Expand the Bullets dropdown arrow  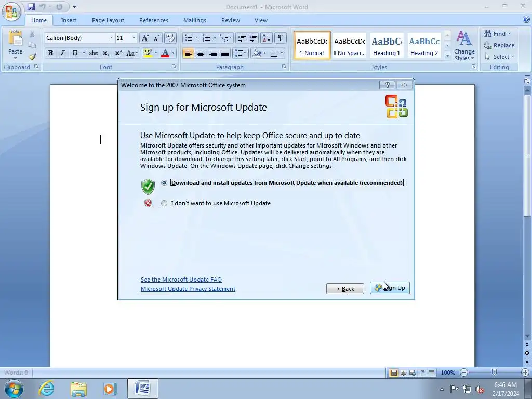point(196,37)
